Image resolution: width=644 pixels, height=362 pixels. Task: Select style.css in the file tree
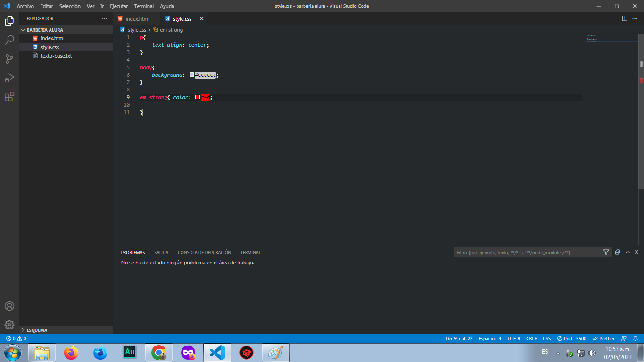click(66, 47)
